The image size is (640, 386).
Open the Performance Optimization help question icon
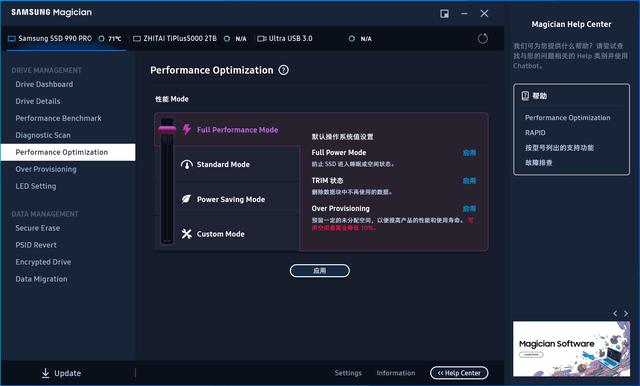pos(283,70)
